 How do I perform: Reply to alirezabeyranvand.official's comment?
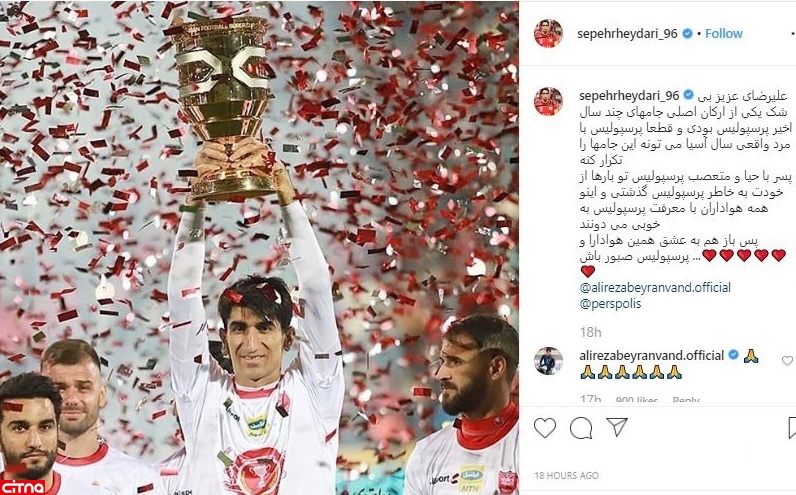(x=686, y=400)
